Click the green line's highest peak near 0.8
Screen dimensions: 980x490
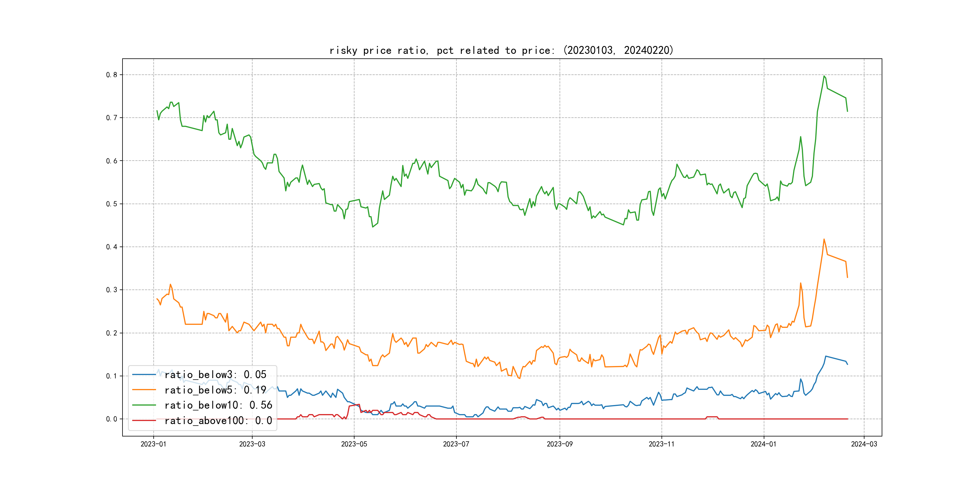coord(824,76)
